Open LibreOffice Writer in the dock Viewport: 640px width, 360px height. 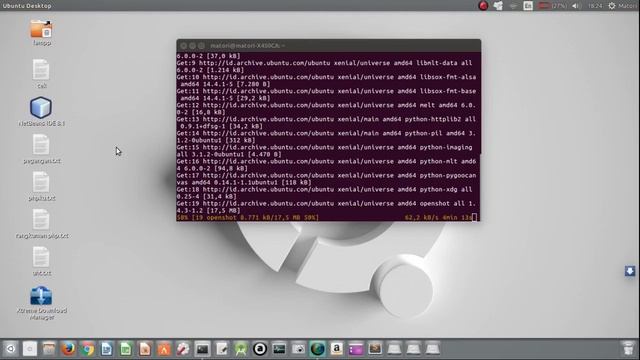pos(107,349)
